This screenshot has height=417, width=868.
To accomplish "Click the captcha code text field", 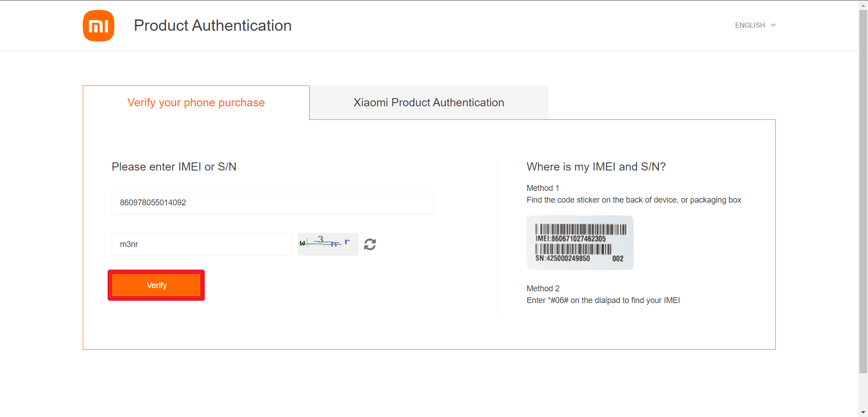I will [x=202, y=244].
